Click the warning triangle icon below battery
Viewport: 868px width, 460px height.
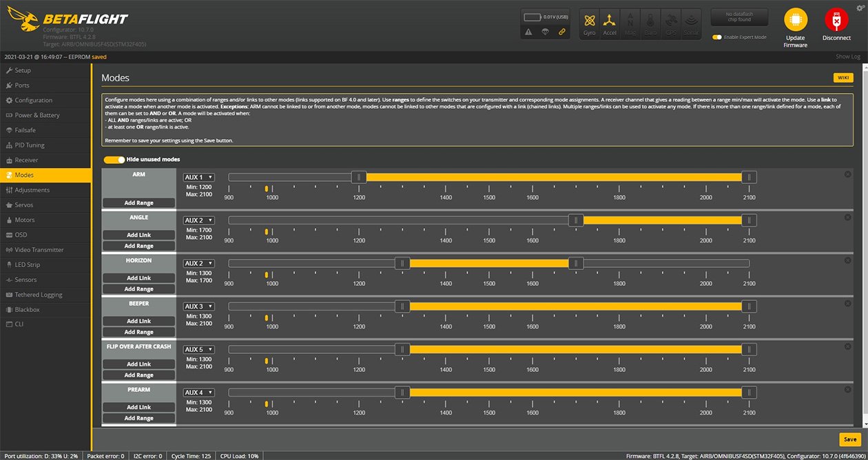528,32
